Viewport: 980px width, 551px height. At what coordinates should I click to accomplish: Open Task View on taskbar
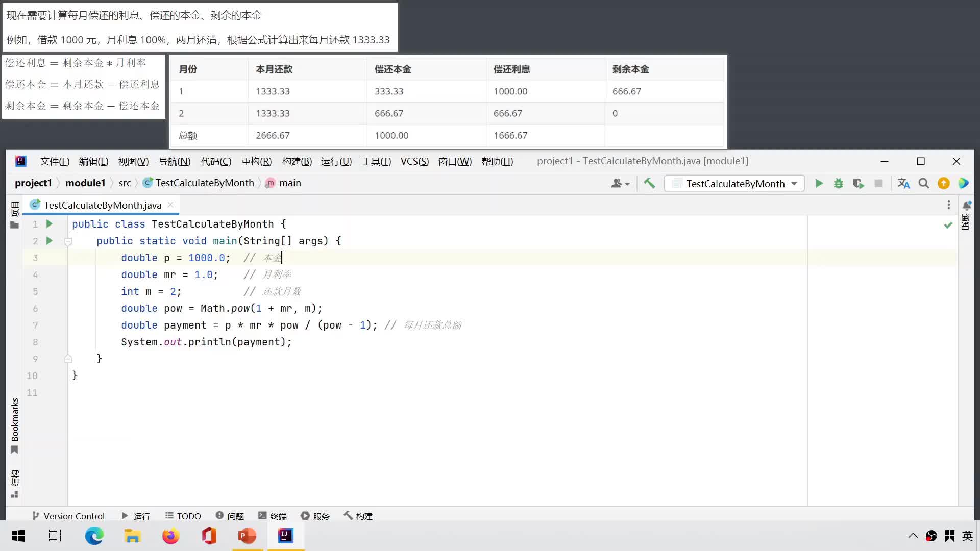point(55,536)
